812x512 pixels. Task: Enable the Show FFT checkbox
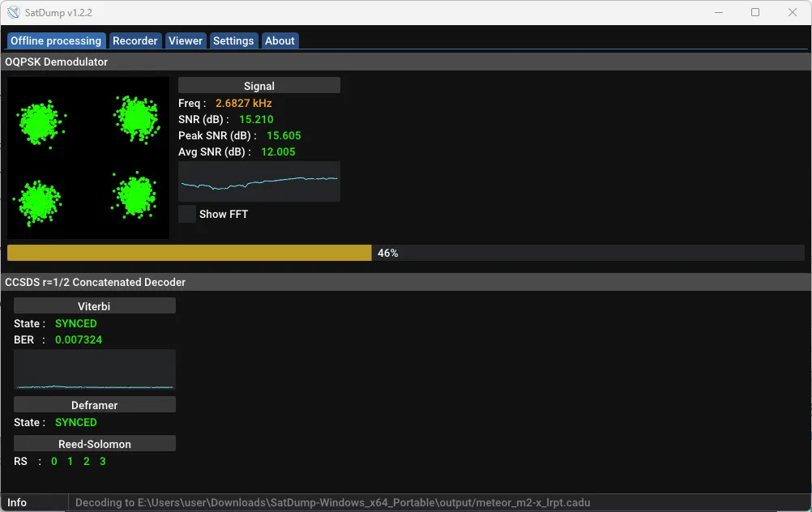(187, 214)
